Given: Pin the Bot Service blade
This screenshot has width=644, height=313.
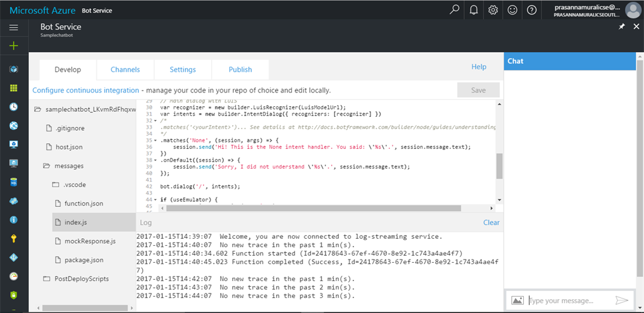Looking at the screenshot, I should tap(622, 26).
